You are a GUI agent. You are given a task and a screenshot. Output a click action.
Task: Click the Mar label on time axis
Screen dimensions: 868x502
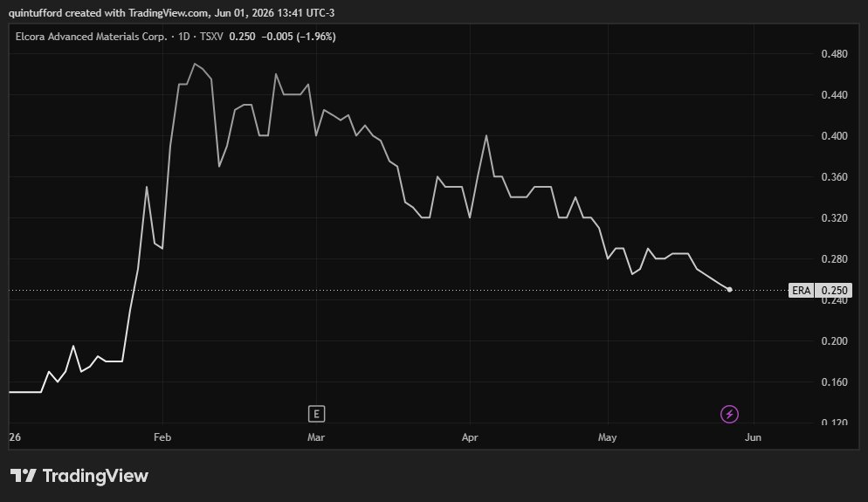pos(316,437)
